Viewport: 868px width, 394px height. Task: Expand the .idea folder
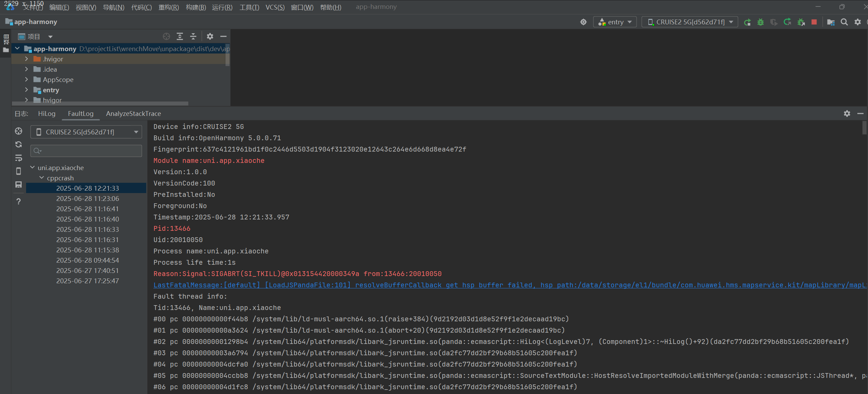(26, 69)
